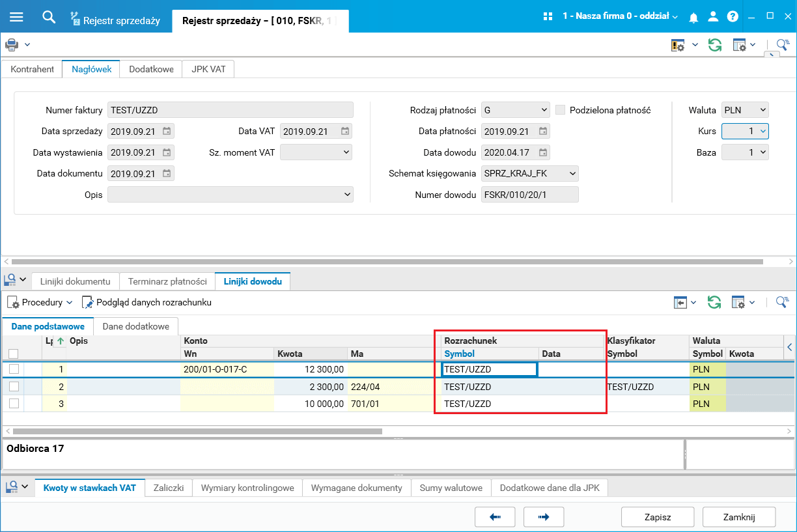The height and width of the screenshot is (532, 797).
Task: Open the Schemat księgowania dropdown
Action: (x=572, y=173)
